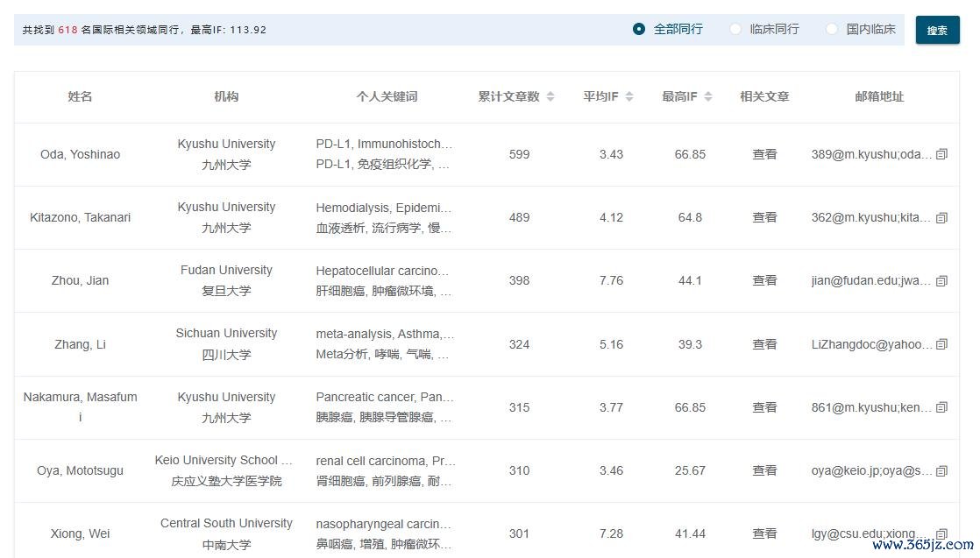This screenshot has width=980, height=558.
Task: Click Keio University School institution cell
Action: point(224,470)
